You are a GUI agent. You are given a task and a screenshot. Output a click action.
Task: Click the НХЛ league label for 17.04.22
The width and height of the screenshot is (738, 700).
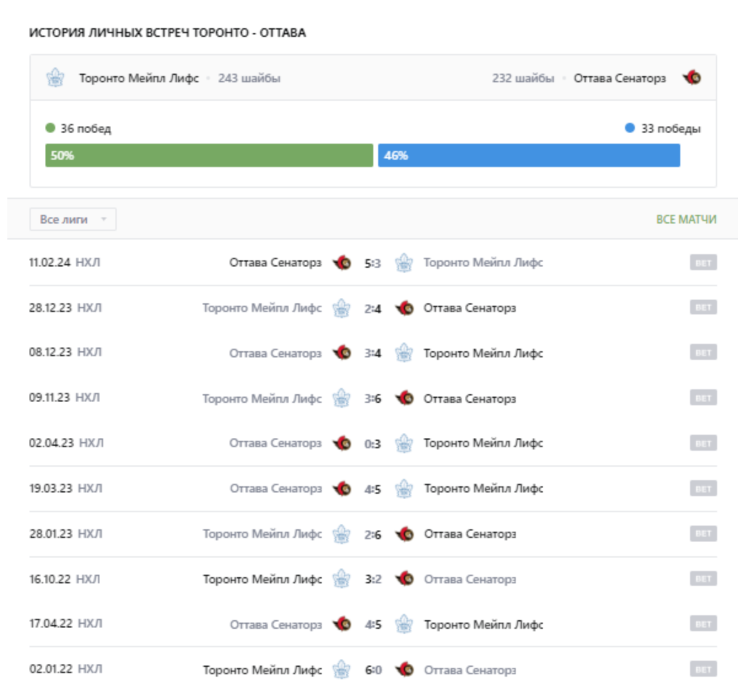[x=90, y=624]
